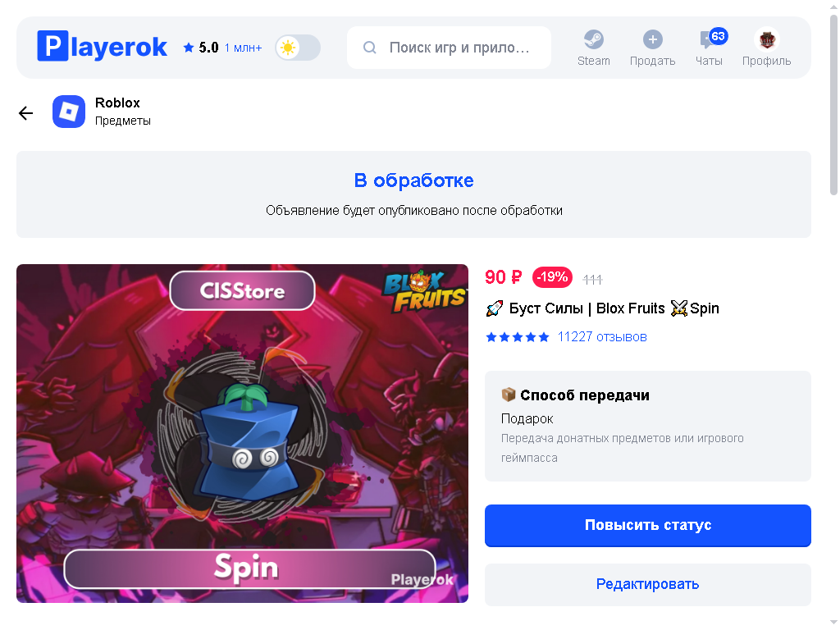The image size is (840, 630).
Task: Click the five-star rating row
Action: (518, 337)
